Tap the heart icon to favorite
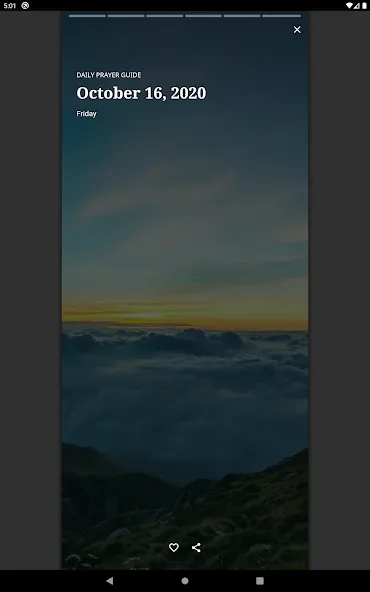The image size is (370, 592). point(174,547)
